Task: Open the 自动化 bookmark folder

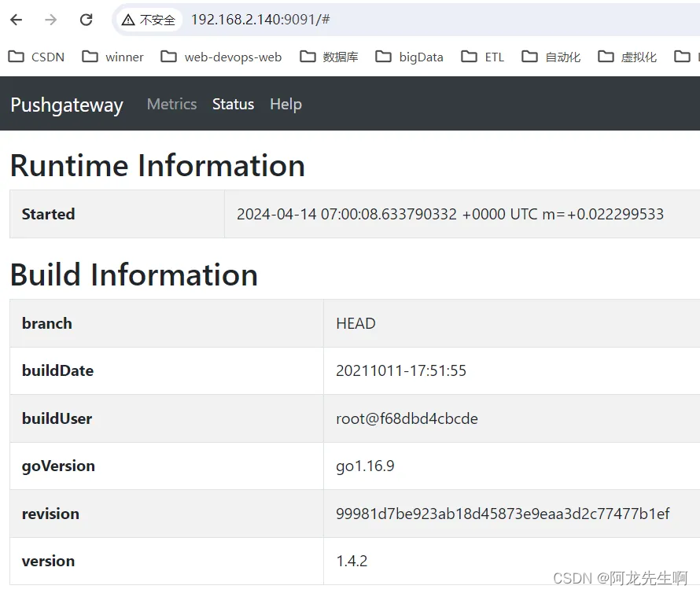Action: [x=551, y=57]
